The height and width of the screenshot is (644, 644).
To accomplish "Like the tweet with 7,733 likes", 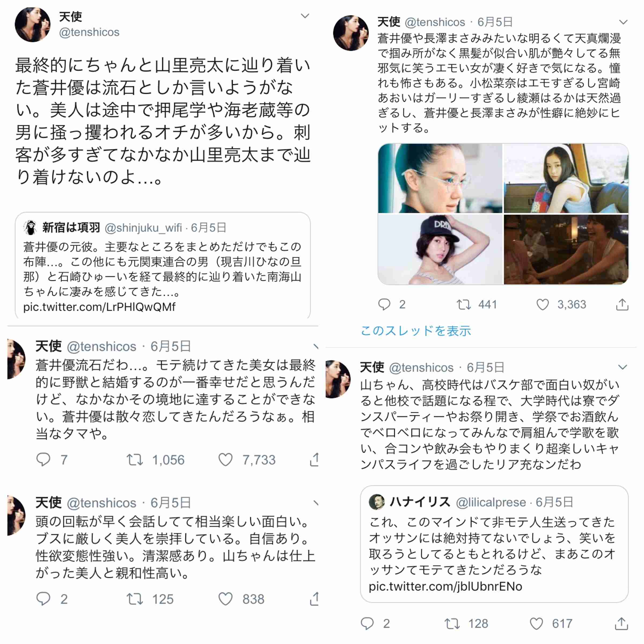I will [225, 460].
